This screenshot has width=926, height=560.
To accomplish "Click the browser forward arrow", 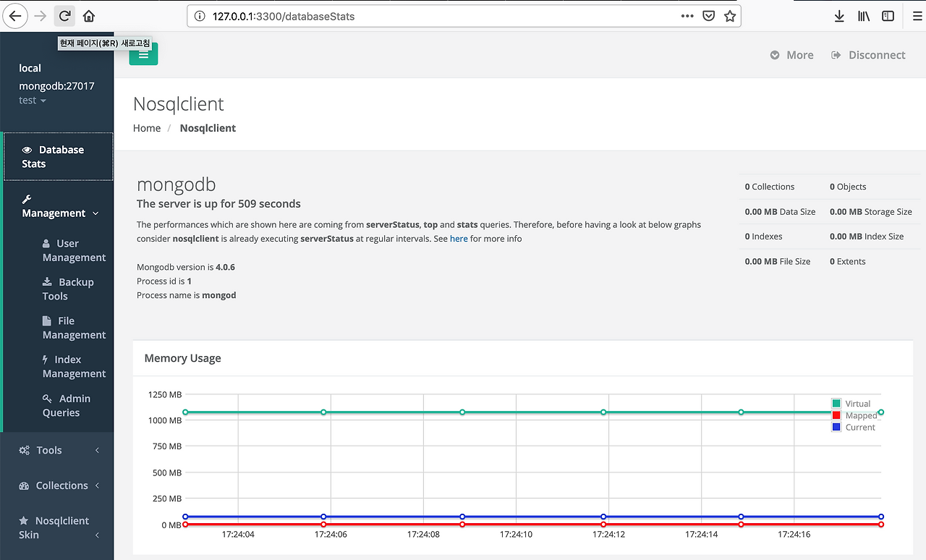I will [x=41, y=16].
